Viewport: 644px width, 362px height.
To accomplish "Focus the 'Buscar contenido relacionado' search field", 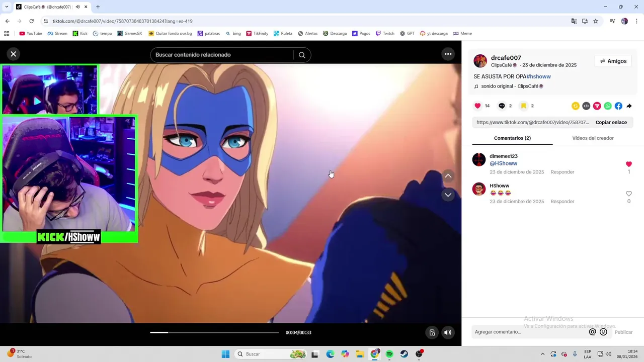I will (x=221, y=55).
